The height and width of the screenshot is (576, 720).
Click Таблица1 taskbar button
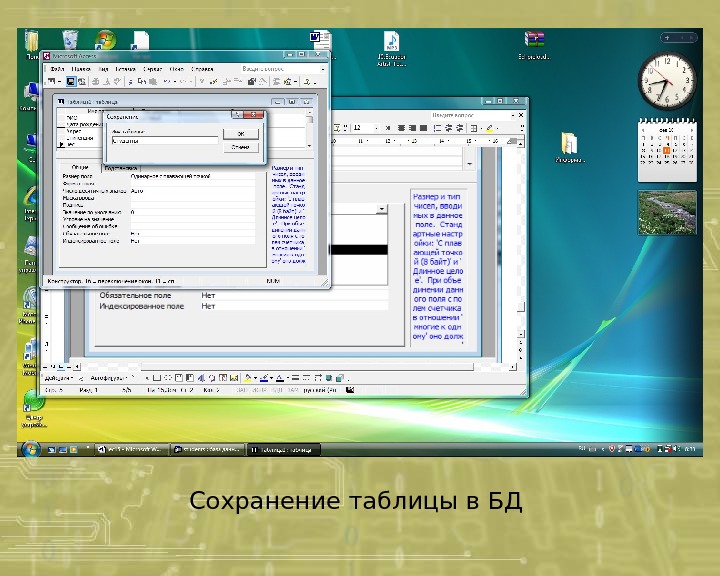[x=283, y=450]
